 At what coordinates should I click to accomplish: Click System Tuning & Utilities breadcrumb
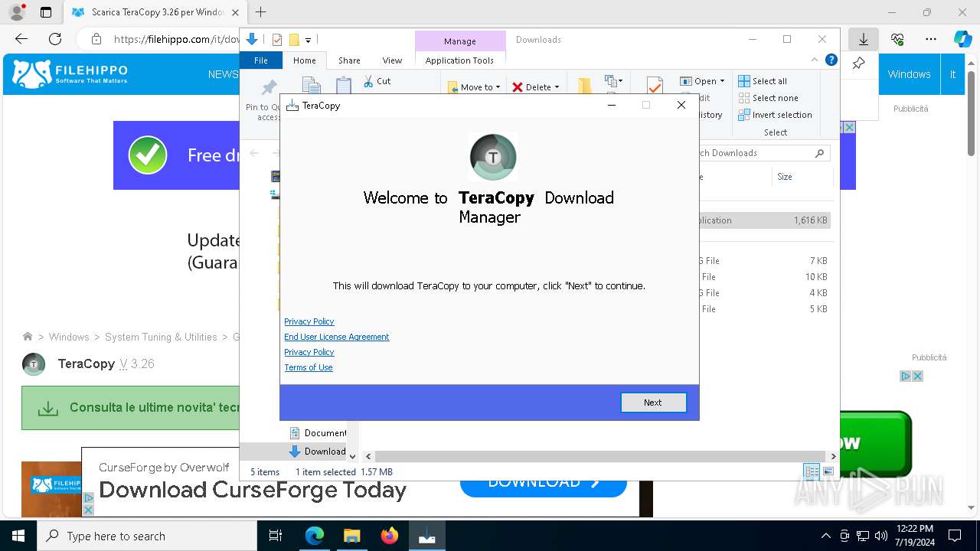[x=161, y=337]
